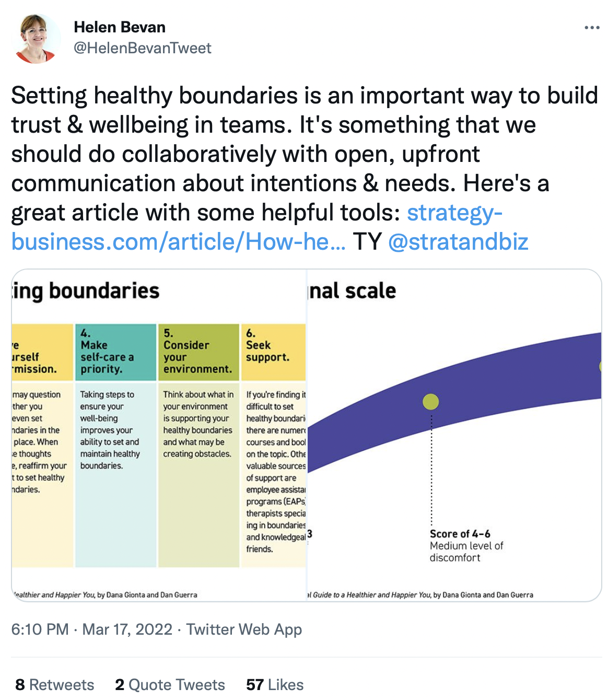Click the teal 'Make self-care a priority' box
Viewport: 608px width, 700px height.
tap(115, 352)
